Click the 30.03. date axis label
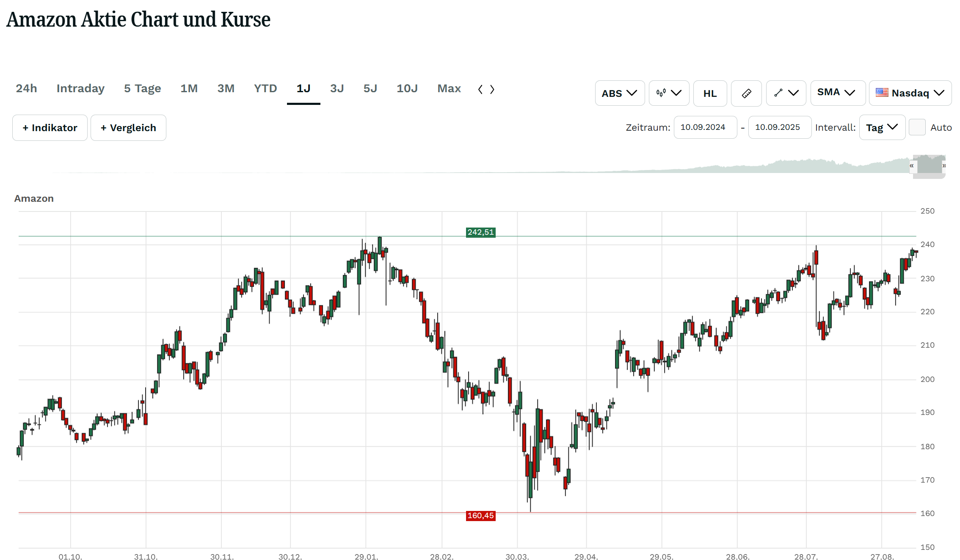 (517, 557)
